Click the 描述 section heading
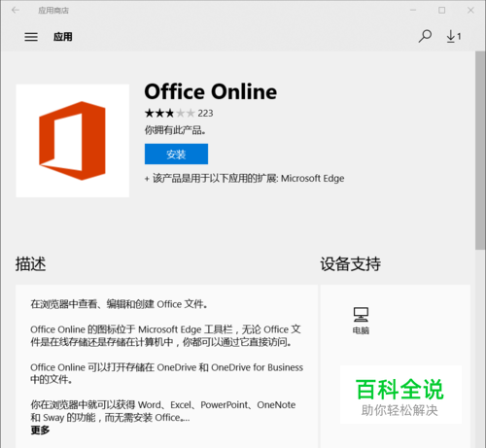Screen dimensions: 486x448 pos(31,263)
